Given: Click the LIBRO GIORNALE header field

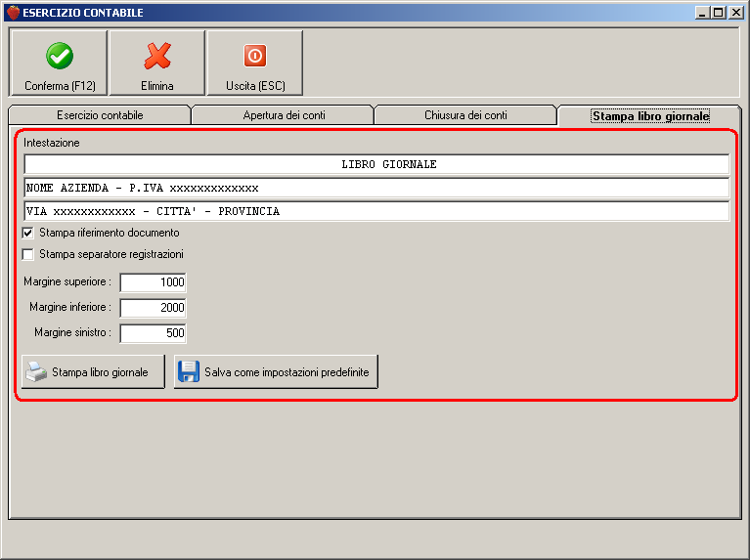Looking at the screenshot, I should (x=376, y=164).
